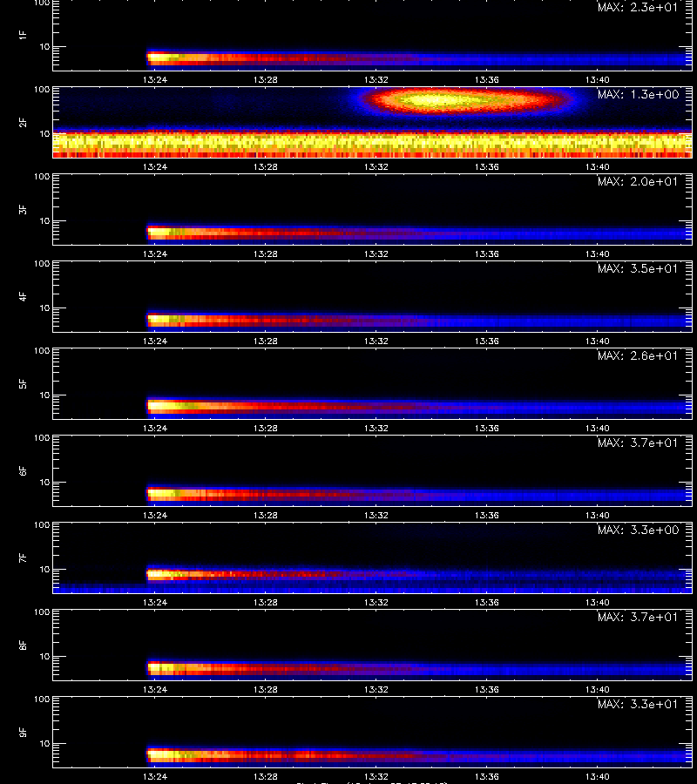Click the bright yellow noise band in 2F panel
The width and height of the screenshot is (697, 784).
(x=373, y=144)
